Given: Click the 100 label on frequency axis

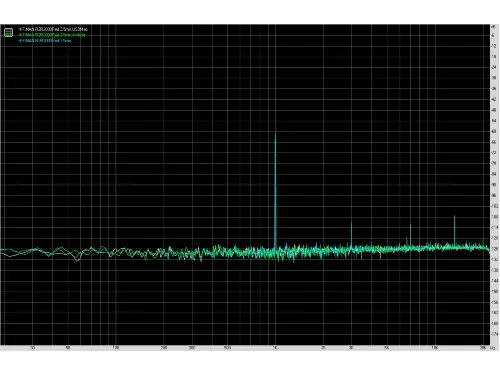Looking at the screenshot, I should pyautogui.click(x=116, y=348).
